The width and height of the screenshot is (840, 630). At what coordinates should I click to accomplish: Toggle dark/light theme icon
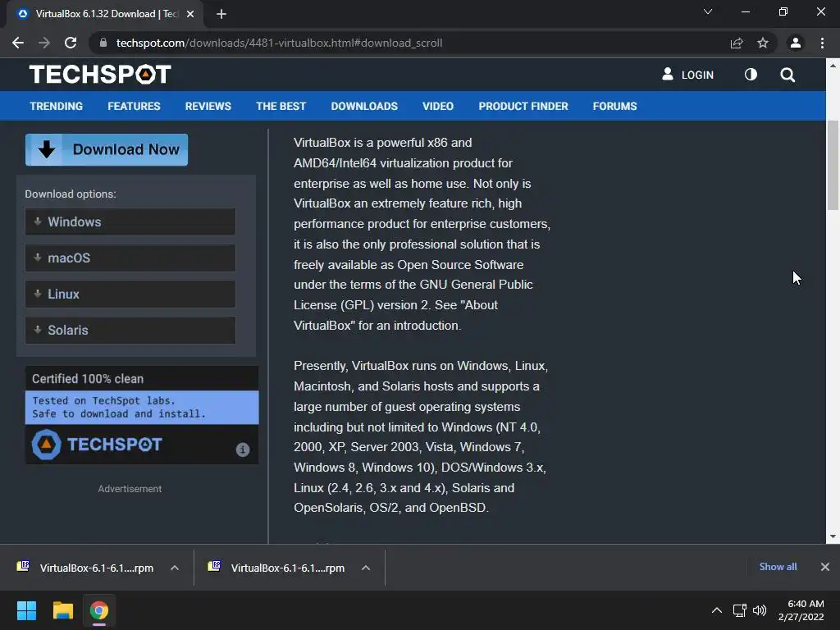click(x=751, y=75)
